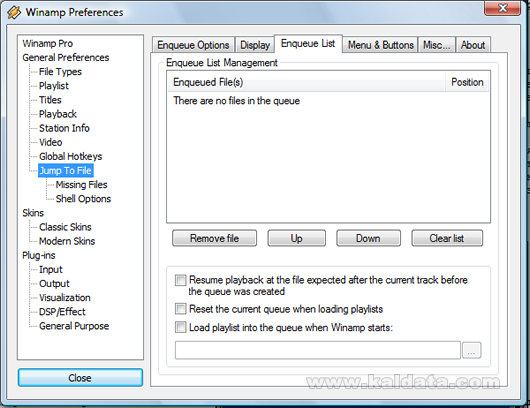
Task: Open Input plug-ins page
Action: click(x=51, y=270)
